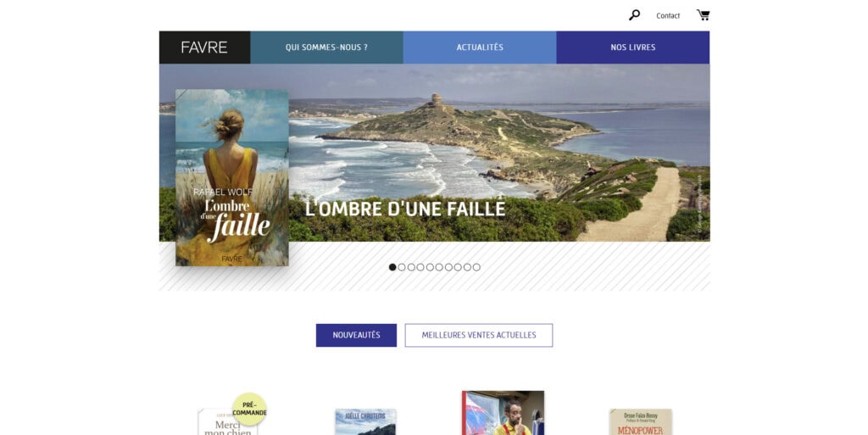Image resolution: width=868 pixels, height=435 pixels.
Task: Open L'ombre d'une faille book cover
Action: (232, 178)
